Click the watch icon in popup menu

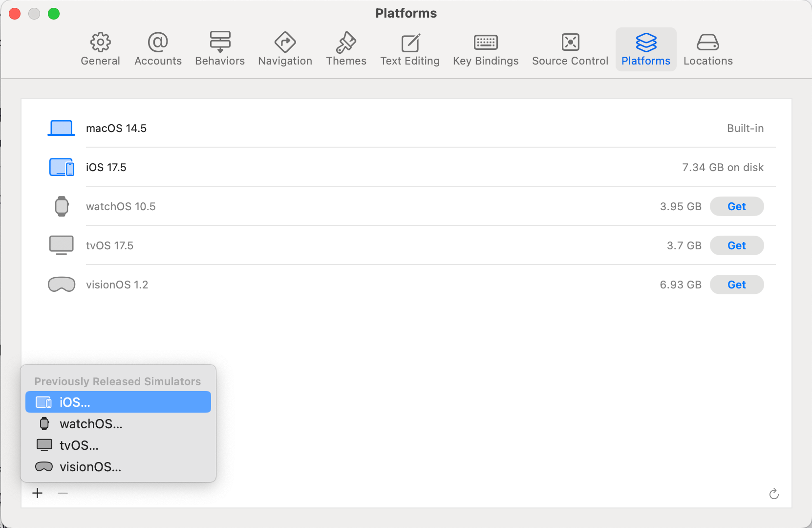[44, 424]
